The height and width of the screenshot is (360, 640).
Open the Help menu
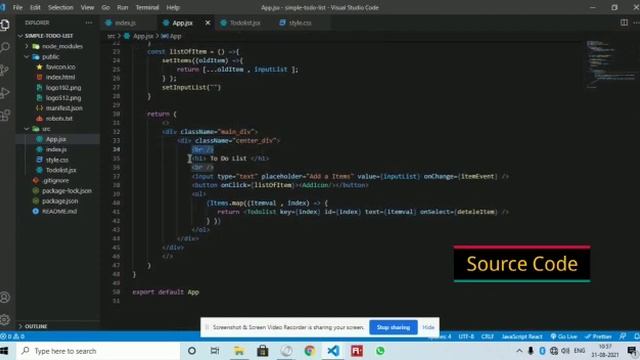(173, 7)
